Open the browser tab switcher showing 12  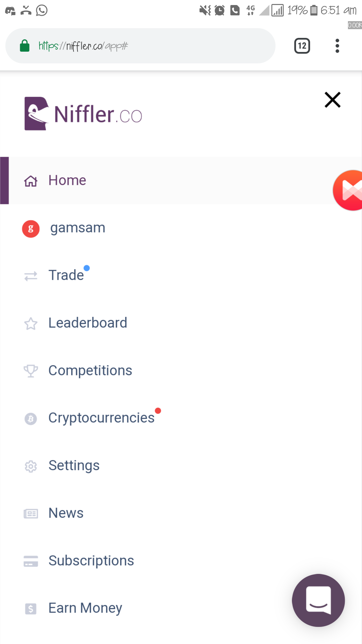[302, 46]
